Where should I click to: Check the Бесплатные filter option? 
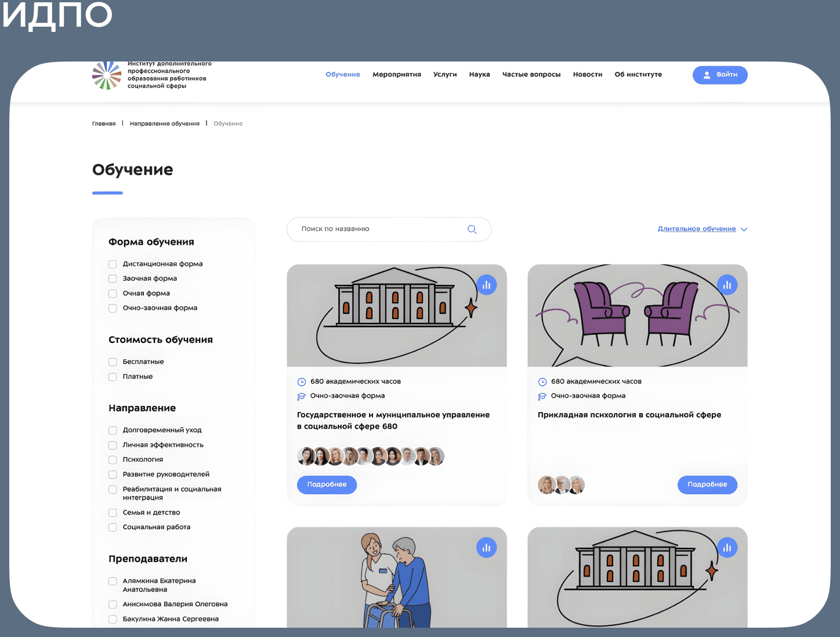112,361
